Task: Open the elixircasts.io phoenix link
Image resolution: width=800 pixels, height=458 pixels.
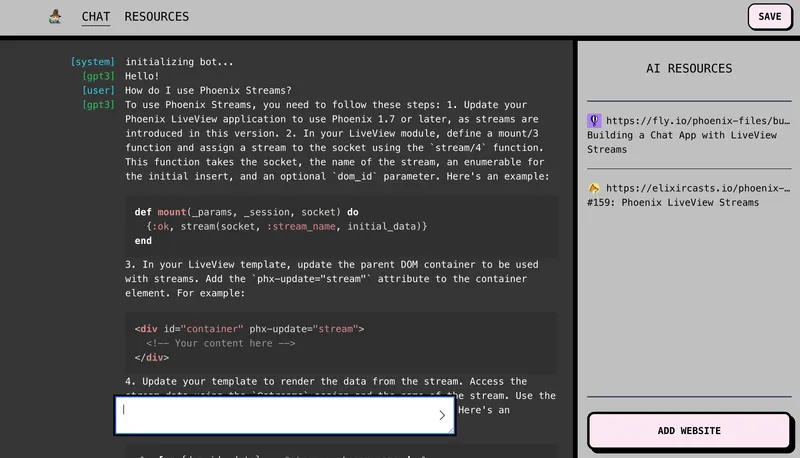Action: click(x=697, y=188)
